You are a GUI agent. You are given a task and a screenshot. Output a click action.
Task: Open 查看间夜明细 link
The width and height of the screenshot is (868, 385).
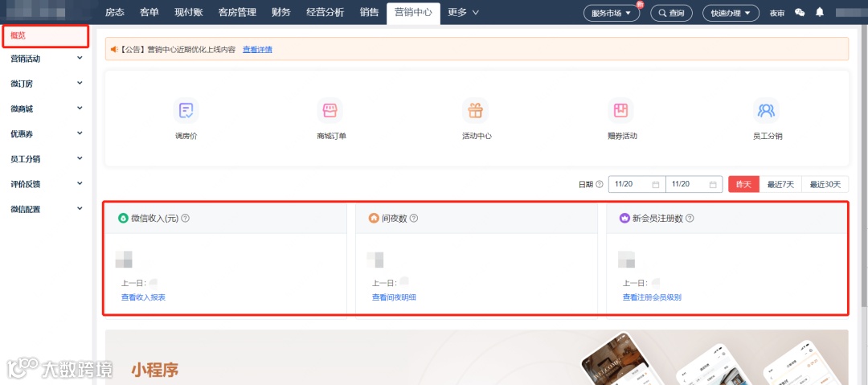pyautogui.click(x=394, y=297)
